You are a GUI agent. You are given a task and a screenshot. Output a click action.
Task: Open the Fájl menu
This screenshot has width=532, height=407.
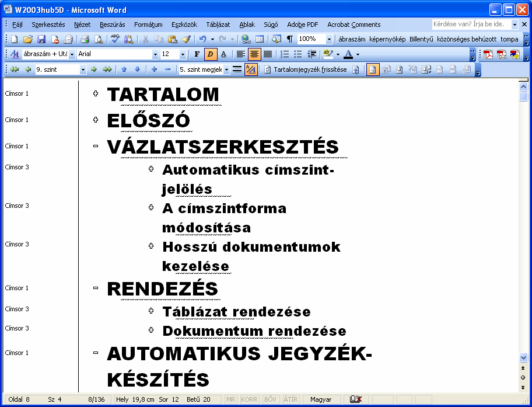[x=17, y=25]
